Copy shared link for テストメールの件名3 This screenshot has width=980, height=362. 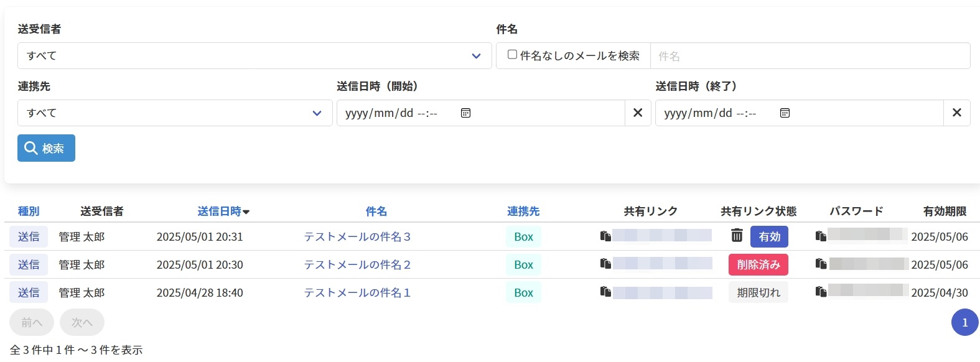[605, 236]
